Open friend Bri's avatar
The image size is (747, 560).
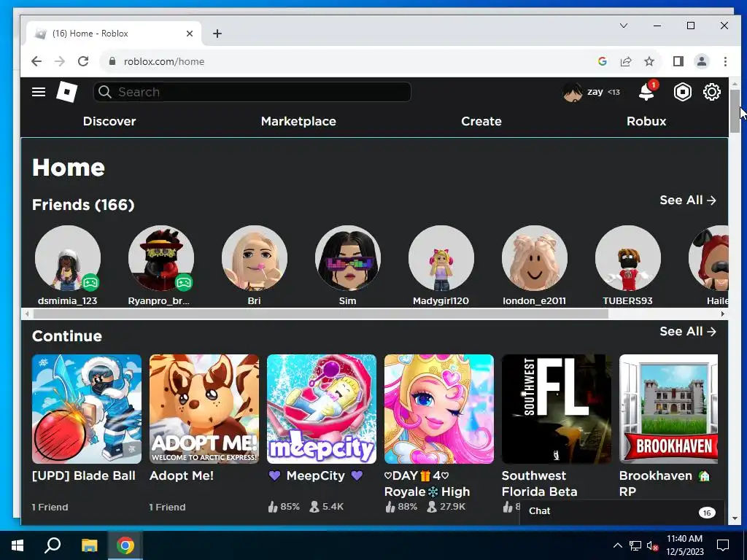coord(255,258)
